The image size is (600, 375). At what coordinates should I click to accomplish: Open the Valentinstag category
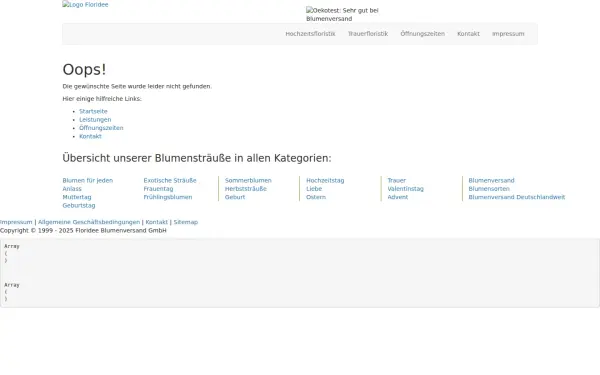coord(406,189)
